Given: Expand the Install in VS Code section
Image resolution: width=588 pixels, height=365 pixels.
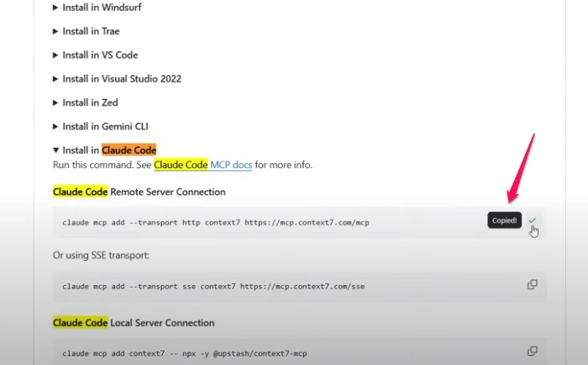Looking at the screenshot, I should tap(95, 55).
